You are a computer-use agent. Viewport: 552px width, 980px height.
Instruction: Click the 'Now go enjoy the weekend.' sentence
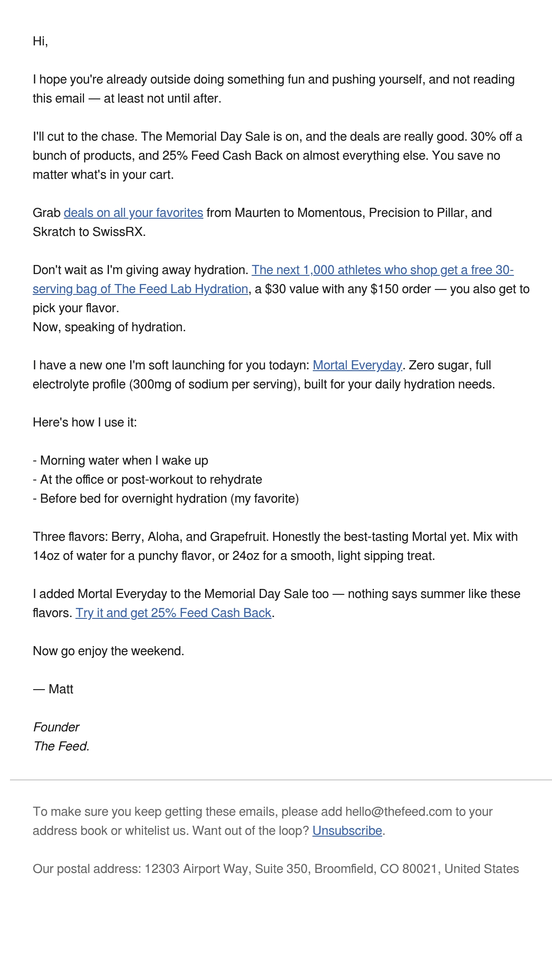point(108,651)
